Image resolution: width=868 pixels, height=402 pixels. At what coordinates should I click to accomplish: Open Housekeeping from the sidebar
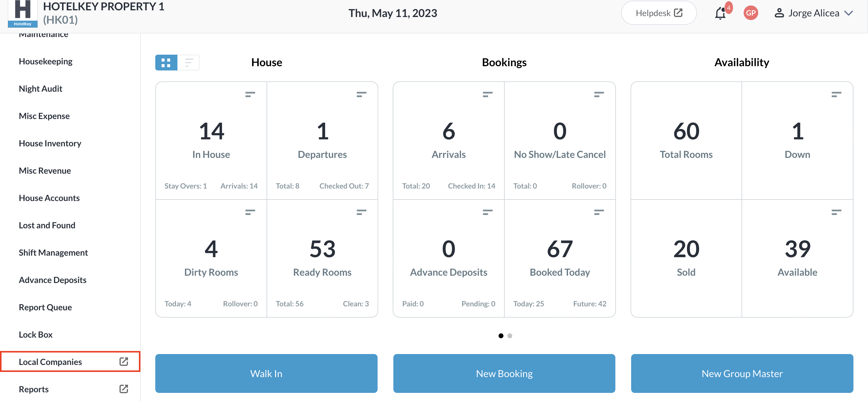pyautogui.click(x=45, y=61)
